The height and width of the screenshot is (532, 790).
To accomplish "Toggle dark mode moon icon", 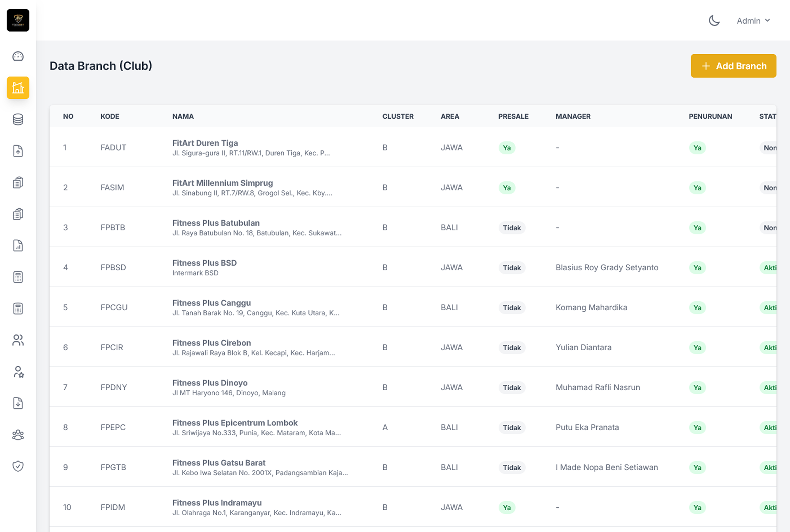I will tap(714, 21).
